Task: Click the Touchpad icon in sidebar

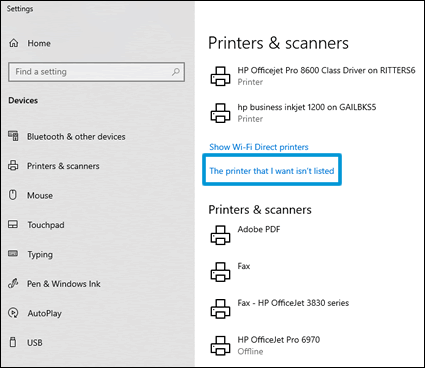Action: pyautogui.click(x=13, y=224)
